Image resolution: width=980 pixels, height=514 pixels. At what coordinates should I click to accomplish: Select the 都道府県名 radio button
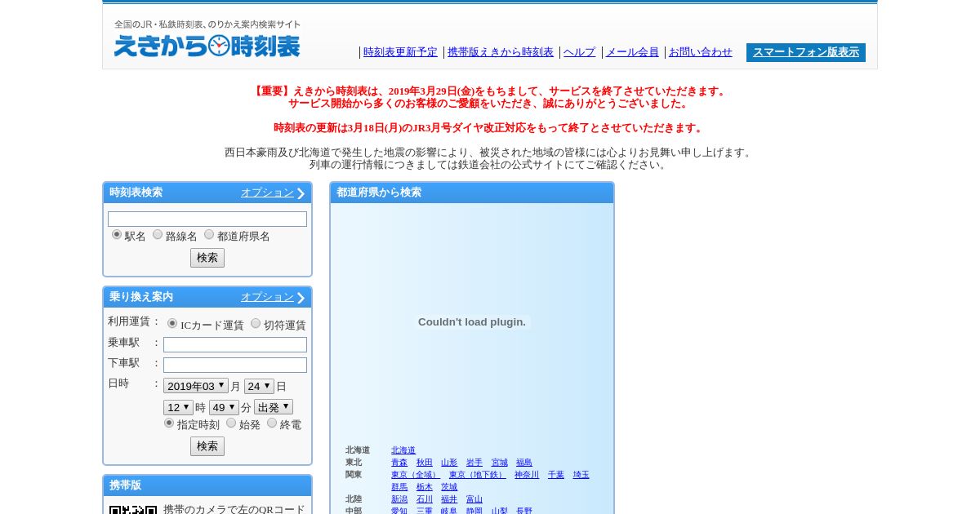[x=209, y=234]
